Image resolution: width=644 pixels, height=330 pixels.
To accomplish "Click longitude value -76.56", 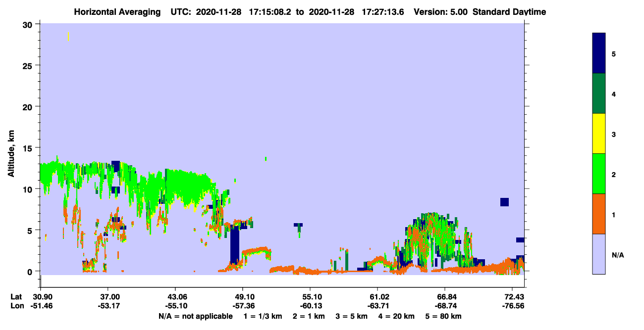I will click(x=512, y=306).
